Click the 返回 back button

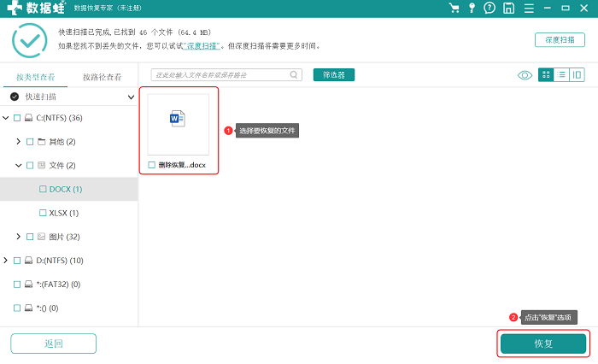pos(53,343)
